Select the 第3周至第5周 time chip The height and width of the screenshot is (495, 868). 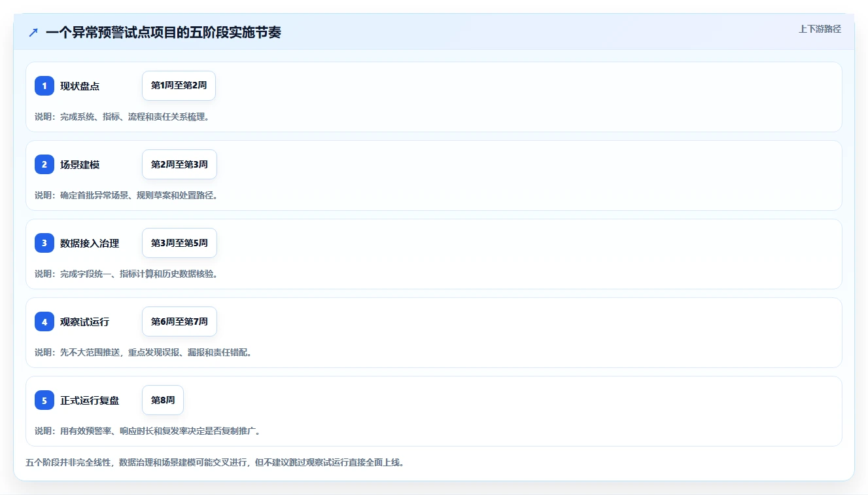coord(179,243)
